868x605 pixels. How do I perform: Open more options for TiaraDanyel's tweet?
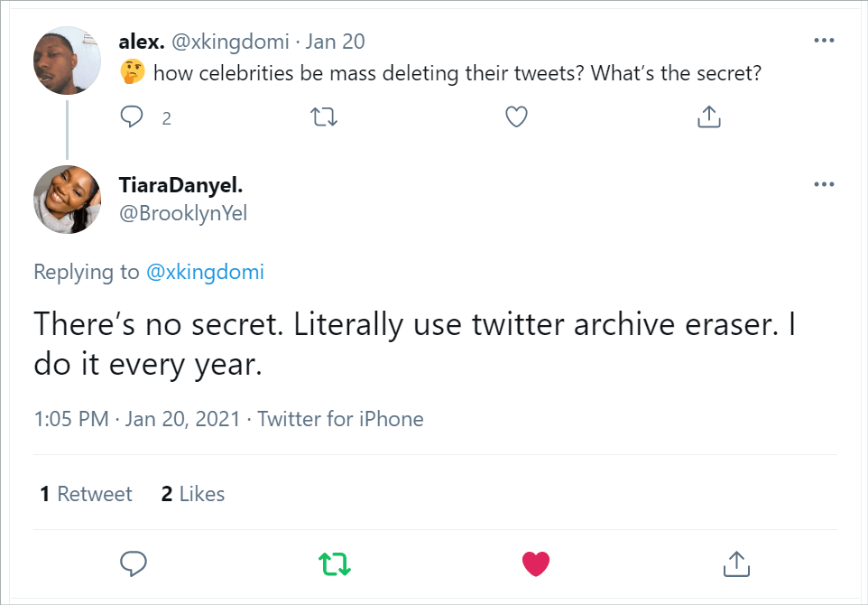click(x=824, y=184)
